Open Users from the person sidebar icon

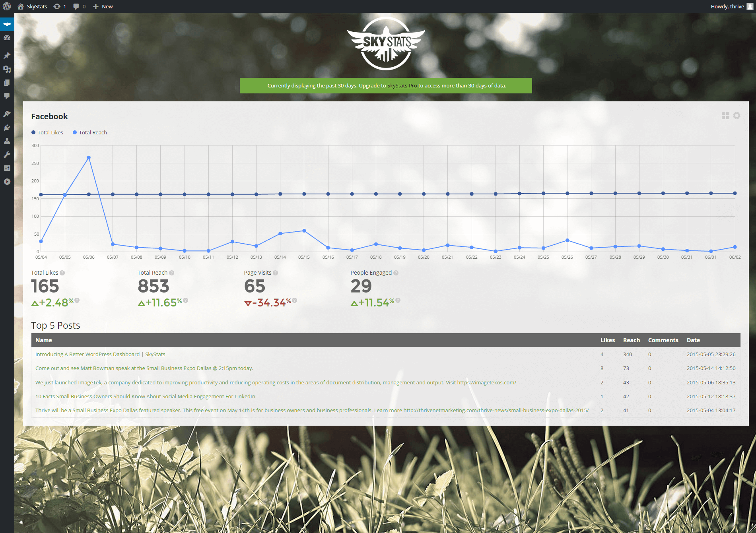[7, 141]
